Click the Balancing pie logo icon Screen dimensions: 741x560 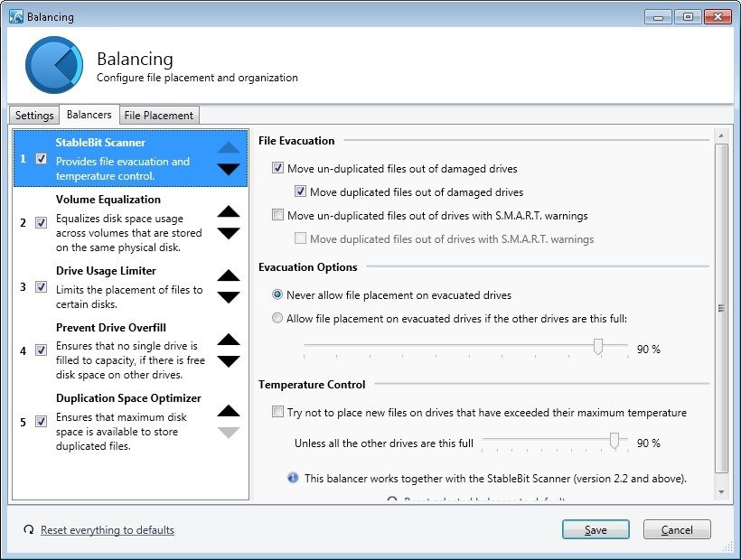pyautogui.click(x=54, y=65)
